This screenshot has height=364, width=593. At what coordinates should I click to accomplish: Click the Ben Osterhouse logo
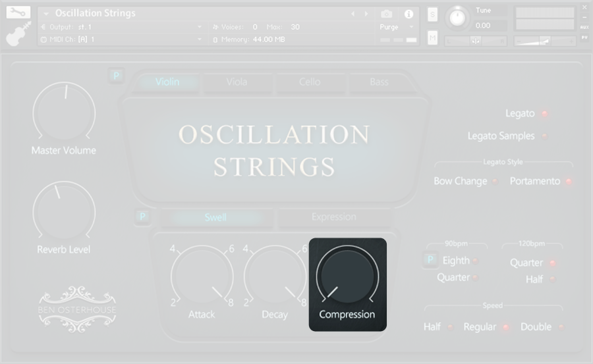coord(77,309)
